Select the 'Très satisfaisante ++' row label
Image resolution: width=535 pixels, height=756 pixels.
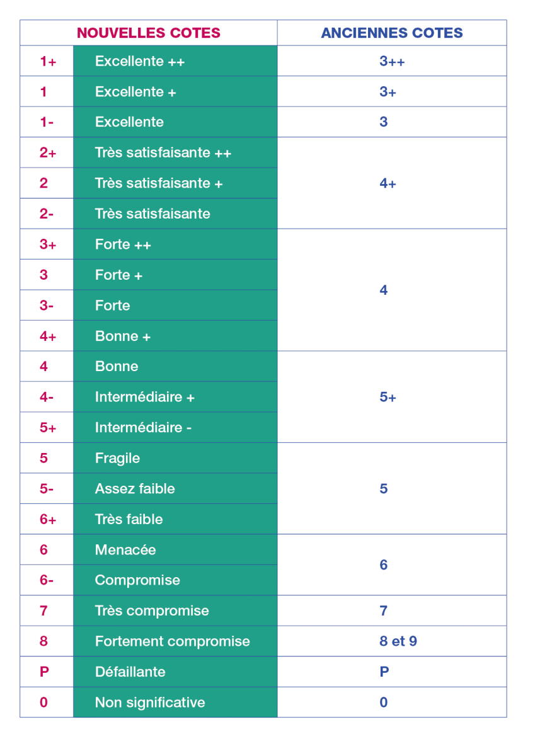pos(163,153)
